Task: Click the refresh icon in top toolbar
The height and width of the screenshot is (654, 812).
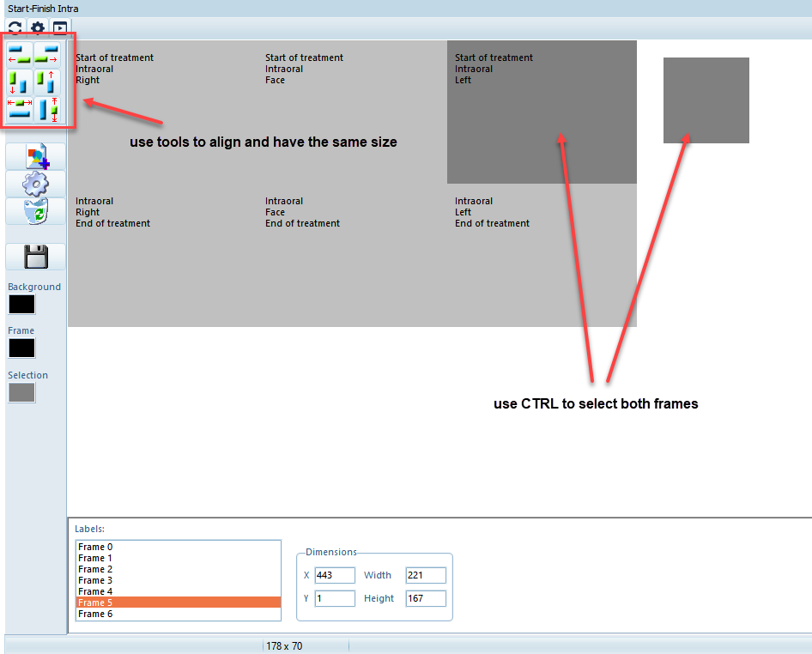Action: click(15, 28)
